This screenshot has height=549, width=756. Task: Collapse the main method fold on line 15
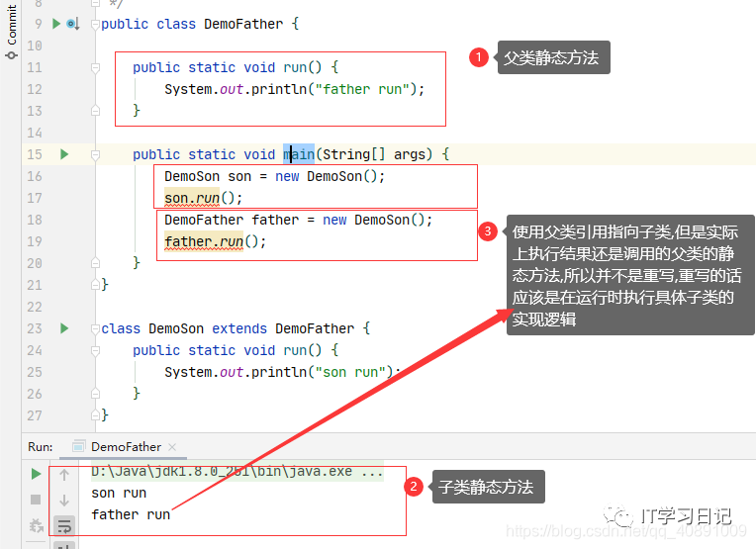click(x=95, y=154)
